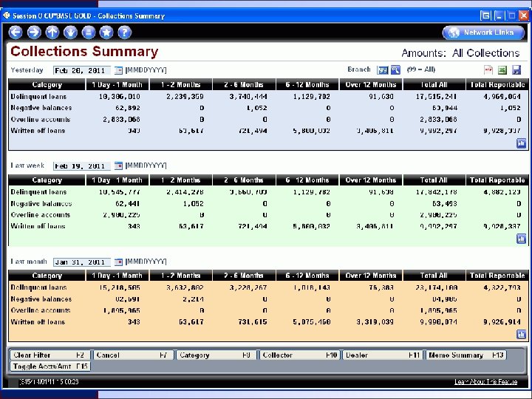
Task: Click the application icon in title bar
Action: (x=7, y=16)
